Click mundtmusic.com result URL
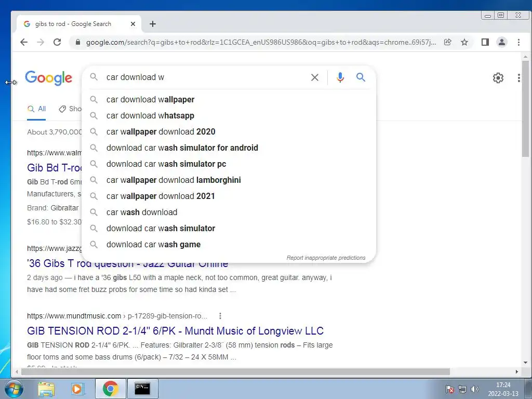Image resolution: width=532 pixels, height=399 pixels. pyautogui.click(x=117, y=316)
